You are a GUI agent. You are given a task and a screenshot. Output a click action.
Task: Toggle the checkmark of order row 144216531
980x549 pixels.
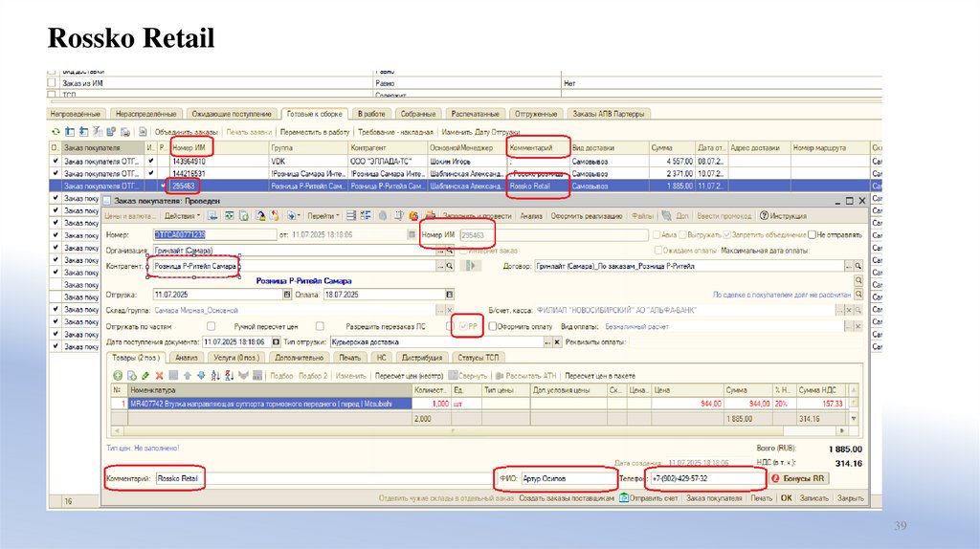56,174
